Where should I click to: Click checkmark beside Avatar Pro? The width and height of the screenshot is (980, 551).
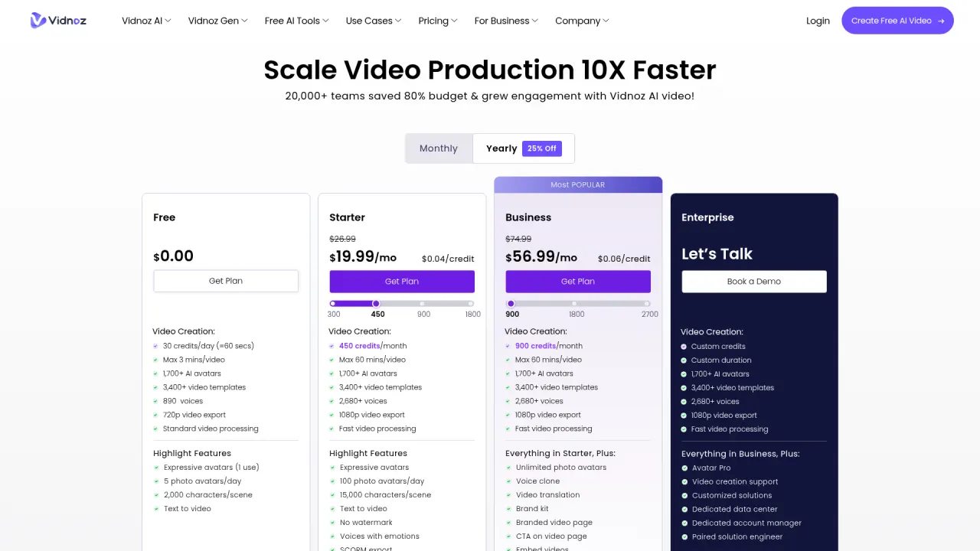coord(684,468)
